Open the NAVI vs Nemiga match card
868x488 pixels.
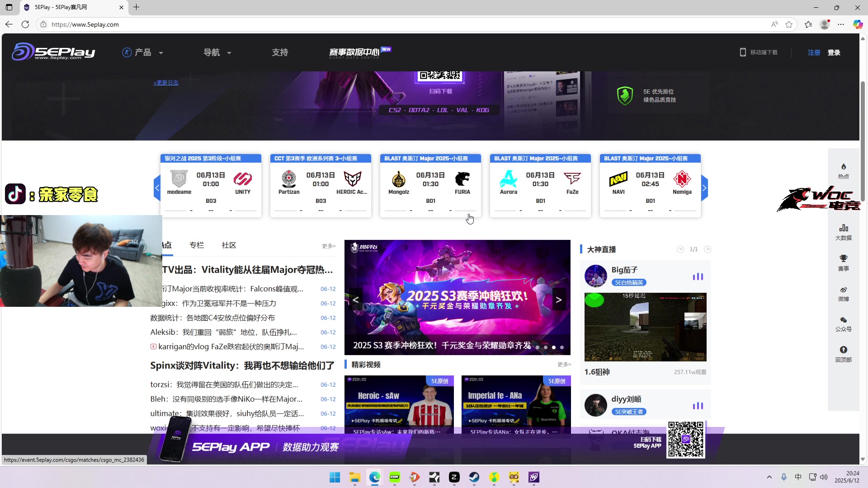coord(650,186)
